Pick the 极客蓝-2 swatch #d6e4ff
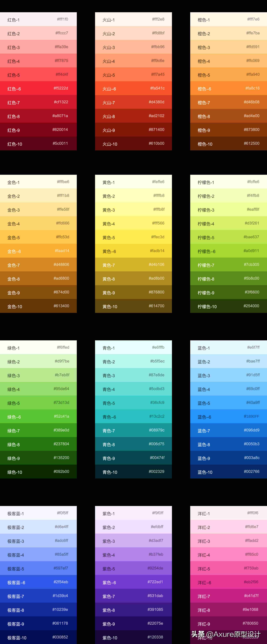The image size is (267, 644). click(x=38, y=527)
